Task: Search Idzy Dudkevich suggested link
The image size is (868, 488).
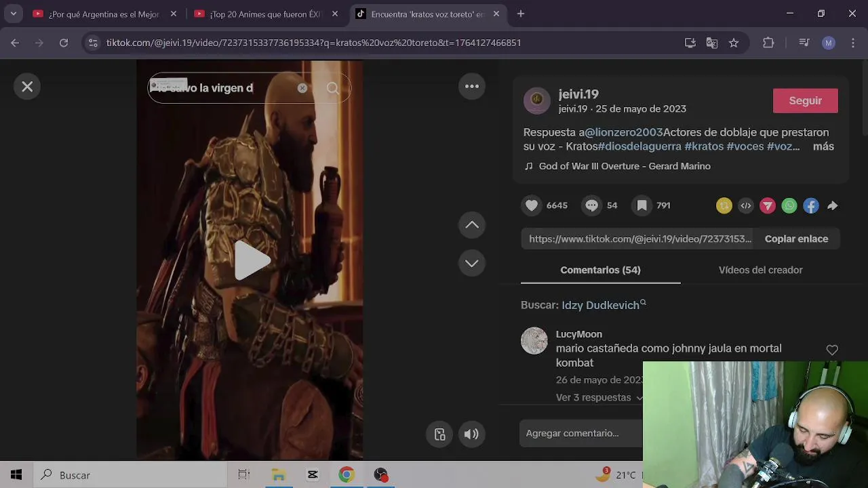Action: 604,305
